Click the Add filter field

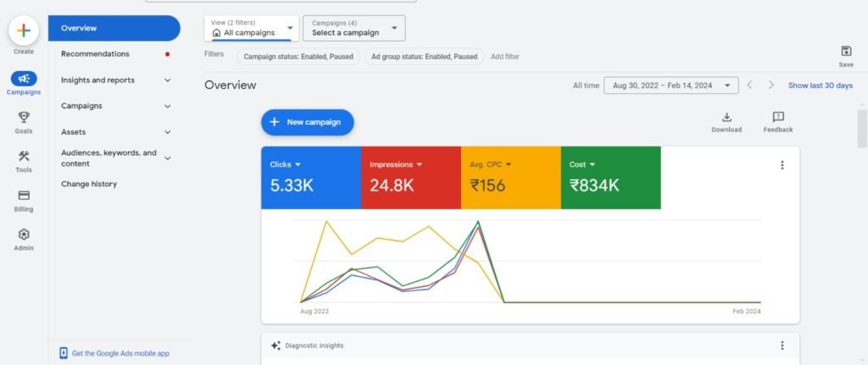point(505,57)
